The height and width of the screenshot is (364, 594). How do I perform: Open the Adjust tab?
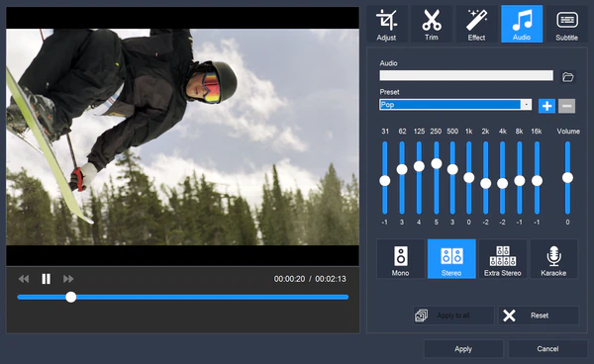[x=386, y=24]
